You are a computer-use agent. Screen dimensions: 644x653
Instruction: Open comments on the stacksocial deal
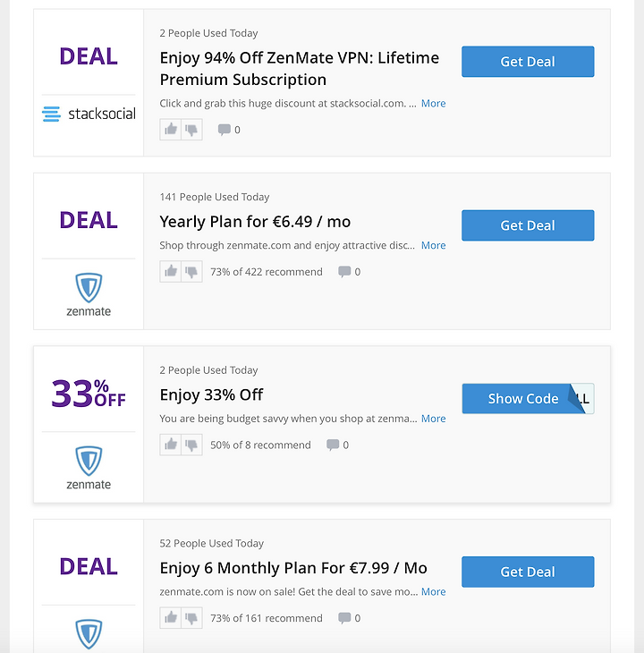coord(229,130)
